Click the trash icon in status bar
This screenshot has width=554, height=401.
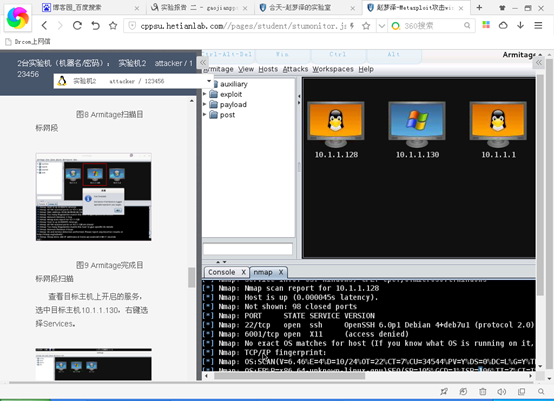(483, 391)
